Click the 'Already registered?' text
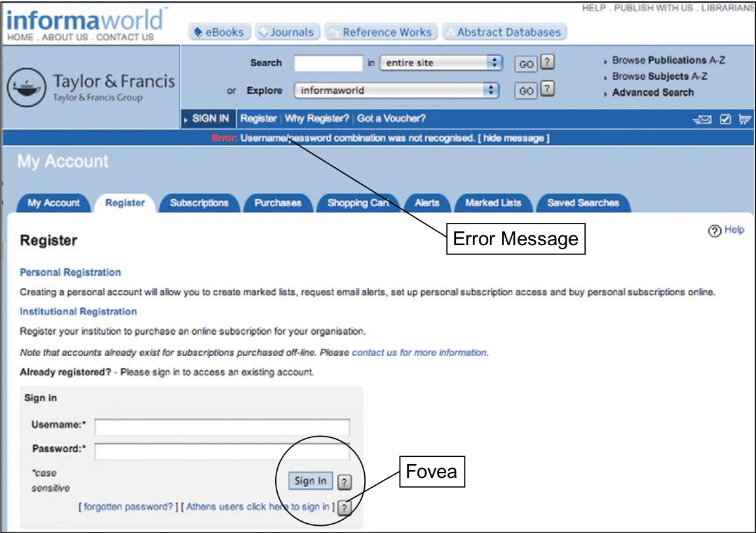The image size is (756, 533). tap(65, 372)
